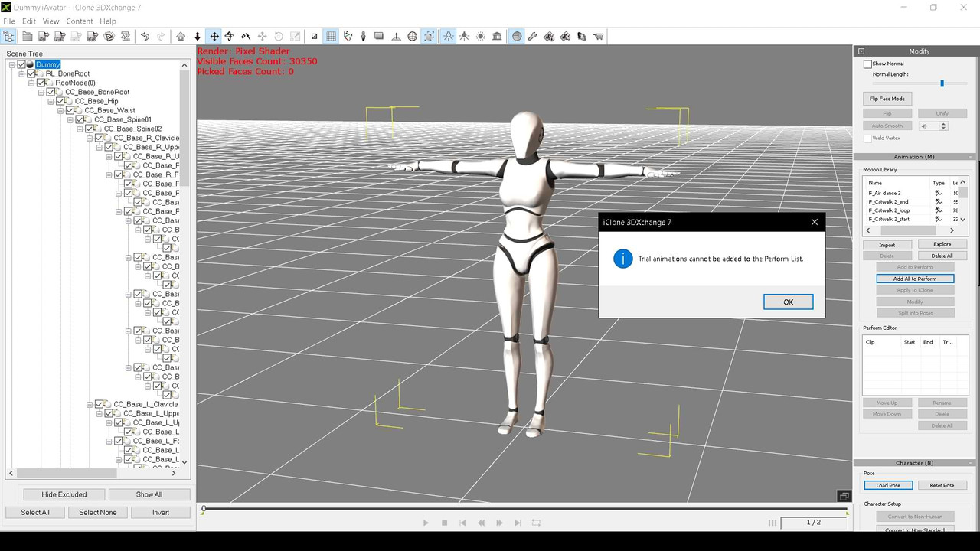The image size is (980, 551).
Task: Enable the Show Normal checkbox
Action: [x=867, y=64]
